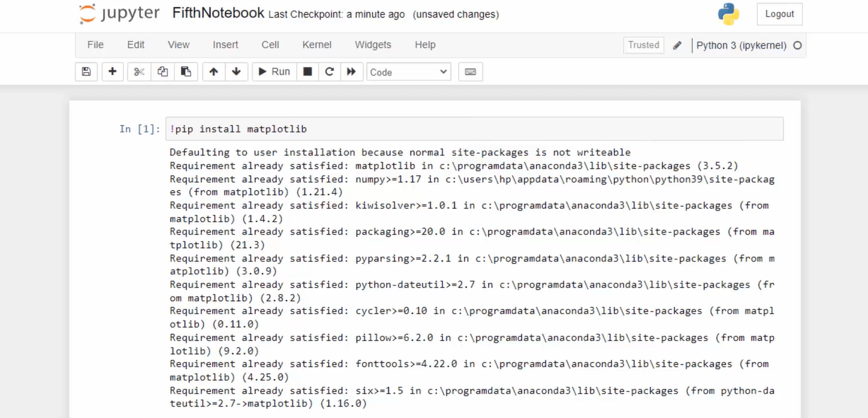
Task: Move the selected cell down
Action: 236,71
